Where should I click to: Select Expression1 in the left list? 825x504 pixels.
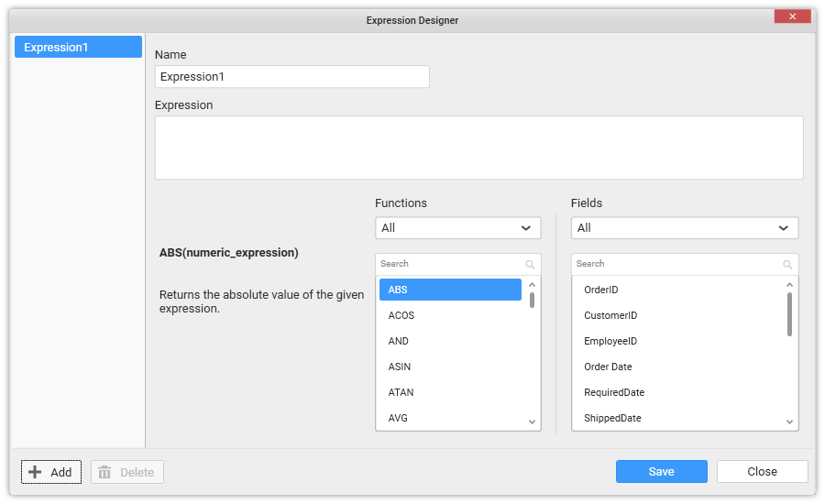78,47
